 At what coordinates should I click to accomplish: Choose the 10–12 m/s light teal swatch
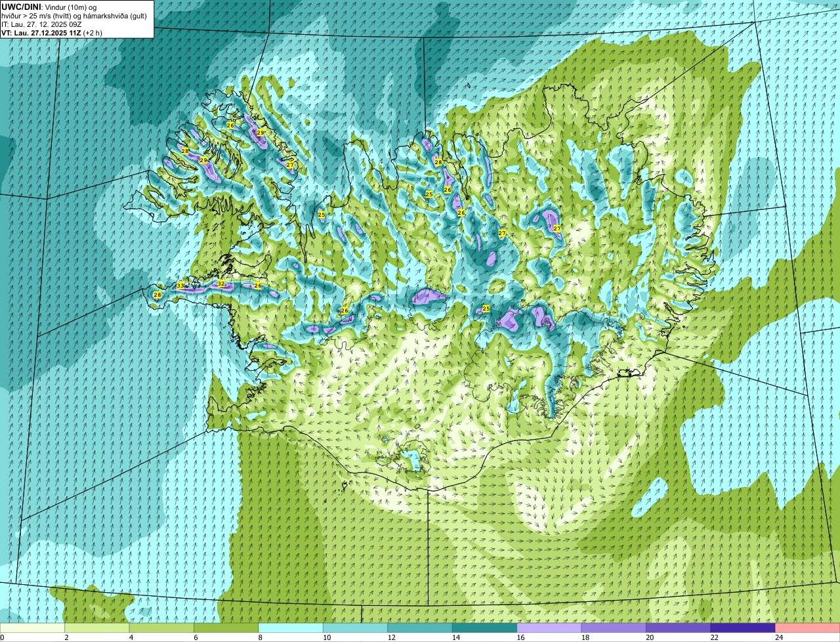click(x=356, y=628)
